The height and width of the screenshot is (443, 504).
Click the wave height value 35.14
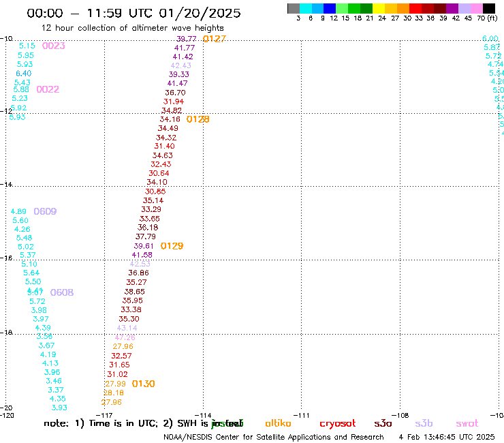(153, 200)
